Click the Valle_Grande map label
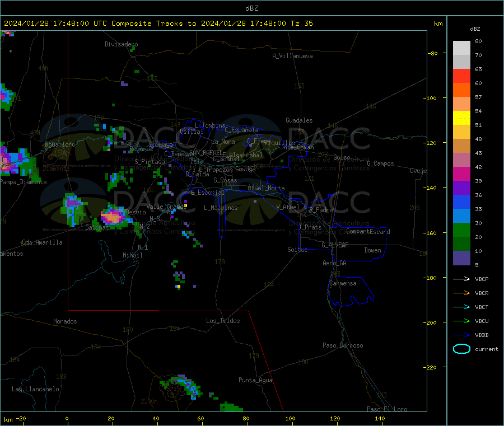The width and height of the screenshot is (504, 426). click(166, 206)
